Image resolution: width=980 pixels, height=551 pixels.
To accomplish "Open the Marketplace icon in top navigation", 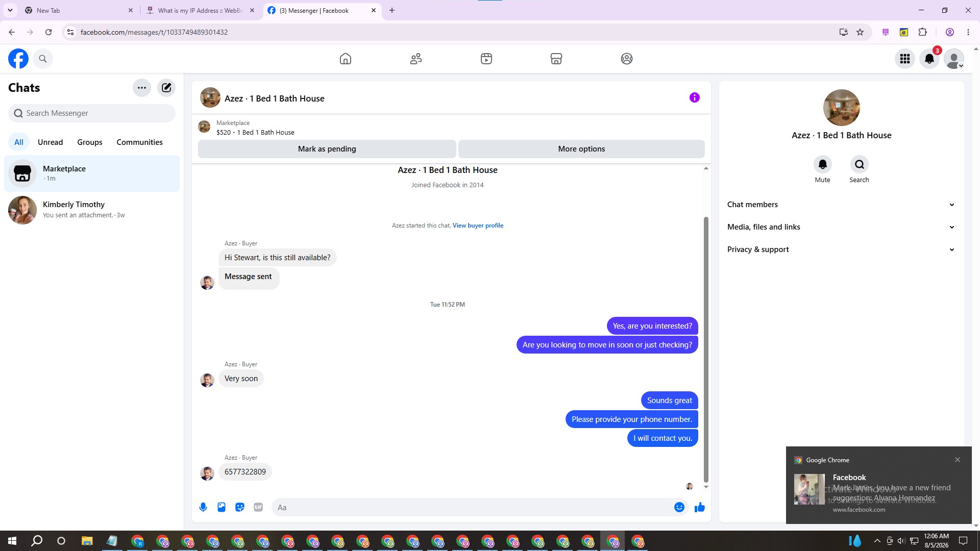I will (x=556, y=59).
